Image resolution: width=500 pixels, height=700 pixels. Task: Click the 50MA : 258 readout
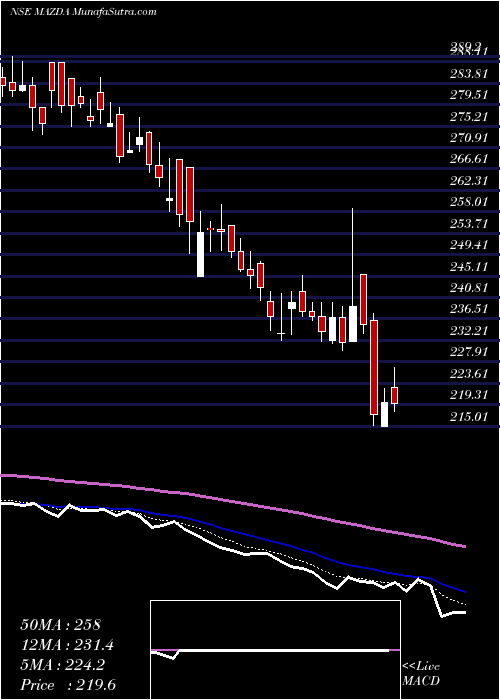point(62,625)
